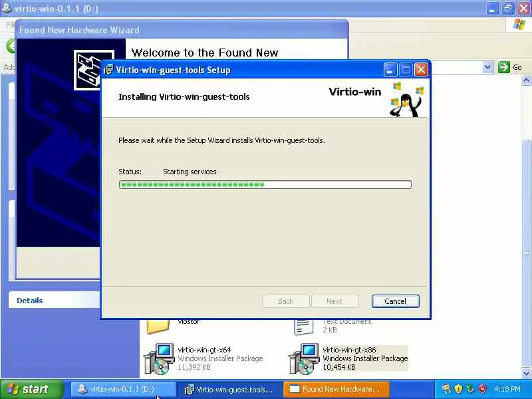Viewport: 532px width, 399px height.
Task: Click the safely remove hardware tray icon
Action: [470, 389]
